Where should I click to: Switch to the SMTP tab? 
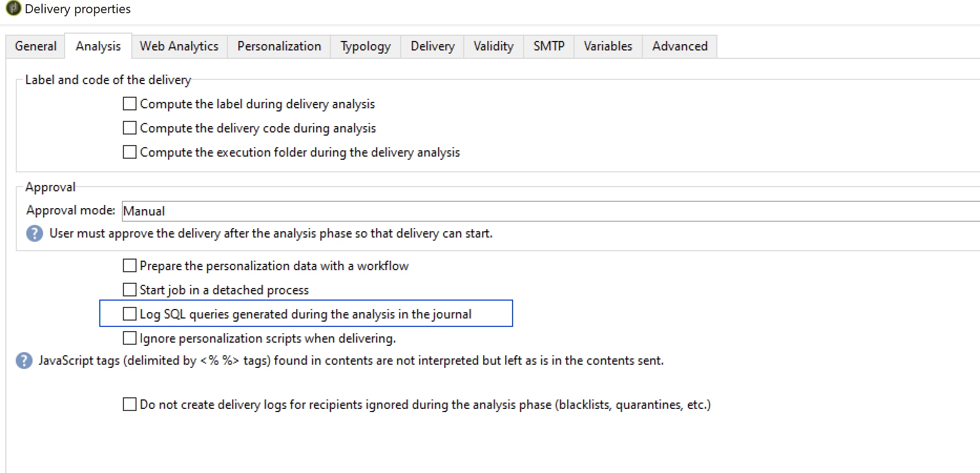click(549, 46)
